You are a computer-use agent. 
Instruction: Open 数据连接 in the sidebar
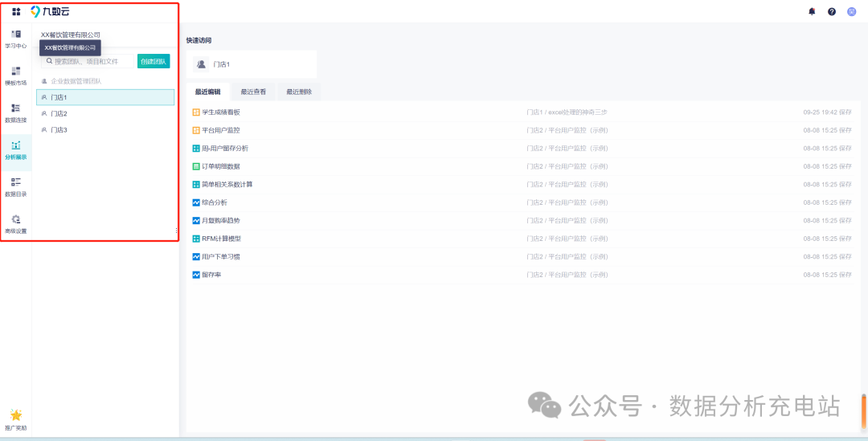[16, 113]
